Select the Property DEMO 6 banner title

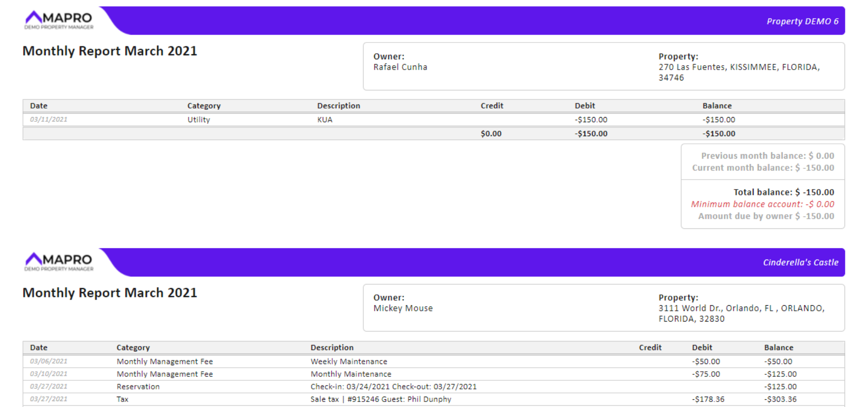pos(802,21)
